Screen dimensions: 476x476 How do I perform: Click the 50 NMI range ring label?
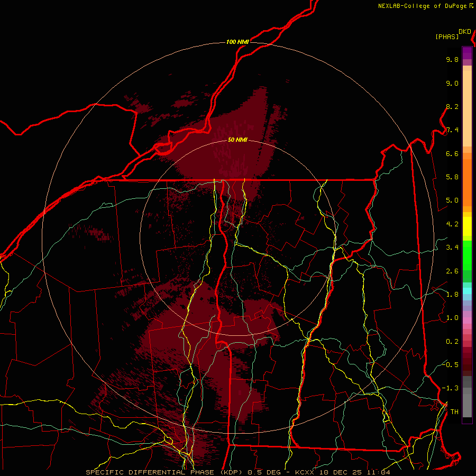237,140
